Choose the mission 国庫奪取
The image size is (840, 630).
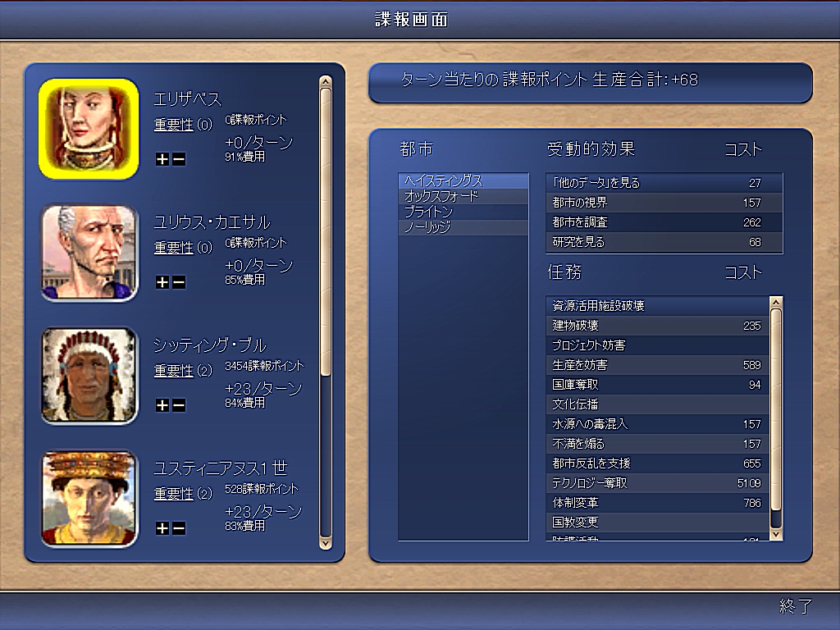[x=658, y=385]
